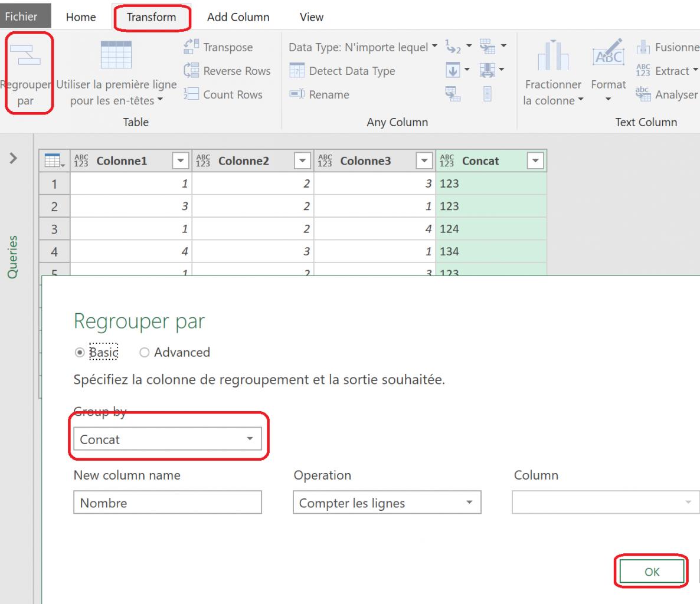Click the Colonne3 column header
The height and width of the screenshot is (604, 700).
375,160
